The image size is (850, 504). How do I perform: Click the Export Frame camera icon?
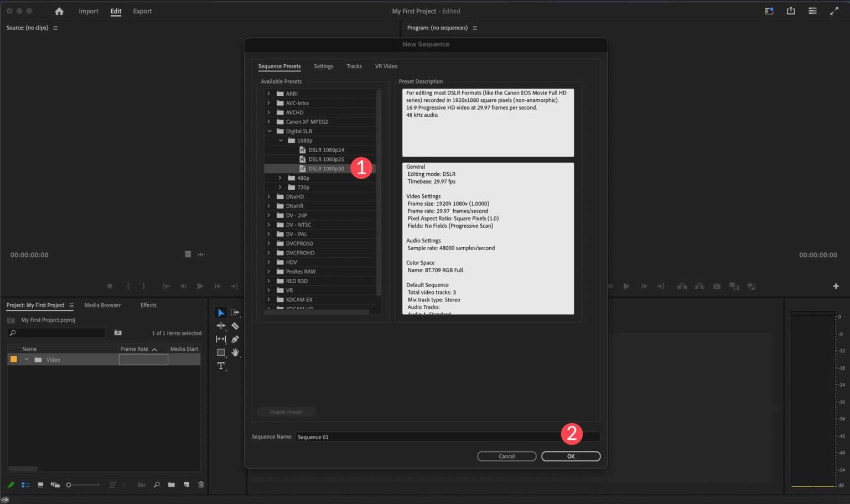tap(717, 286)
